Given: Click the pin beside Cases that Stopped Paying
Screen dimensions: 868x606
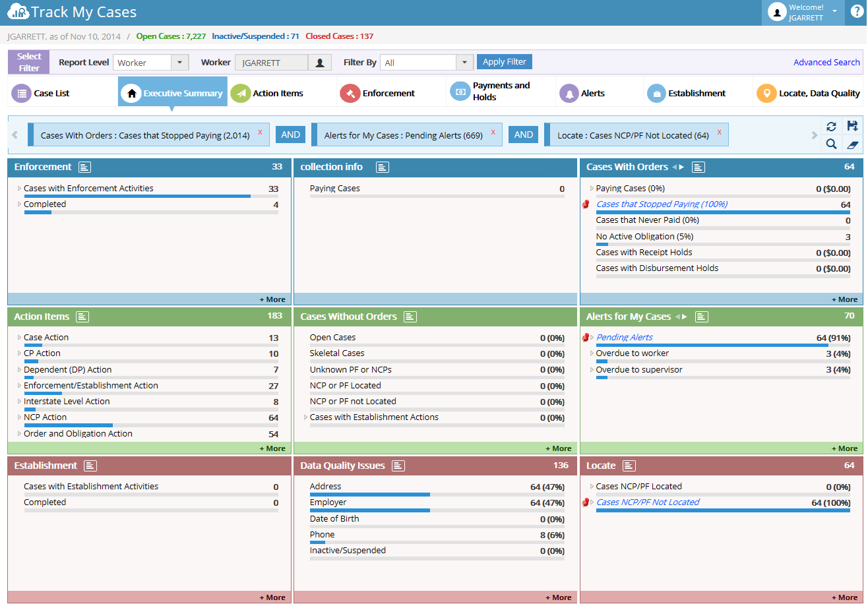Looking at the screenshot, I should [585, 204].
